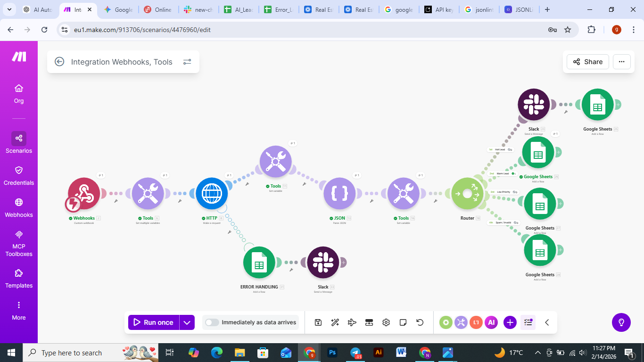644x362 pixels.
Task: Click the airplane explain flow icon
Action: [x=352, y=322]
